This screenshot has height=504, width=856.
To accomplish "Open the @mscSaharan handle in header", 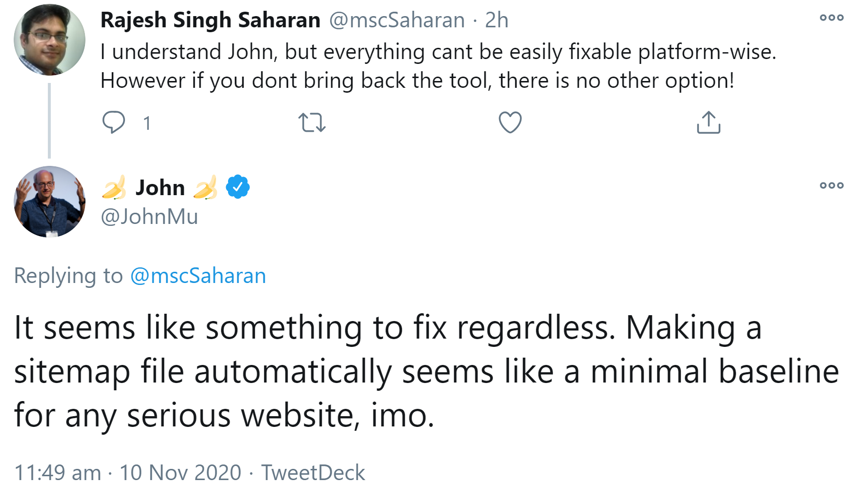I will pos(397,20).
